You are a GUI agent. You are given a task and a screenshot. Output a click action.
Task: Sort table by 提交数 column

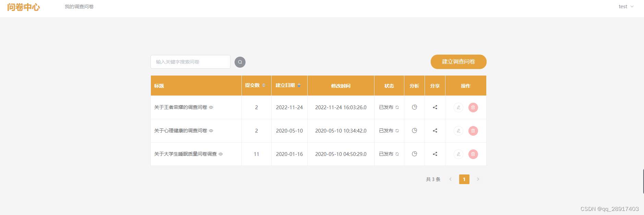click(255, 85)
